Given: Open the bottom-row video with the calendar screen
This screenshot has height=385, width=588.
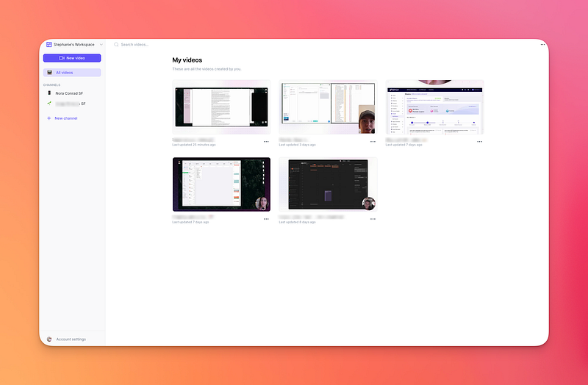Looking at the screenshot, I should tap(221, 184).
